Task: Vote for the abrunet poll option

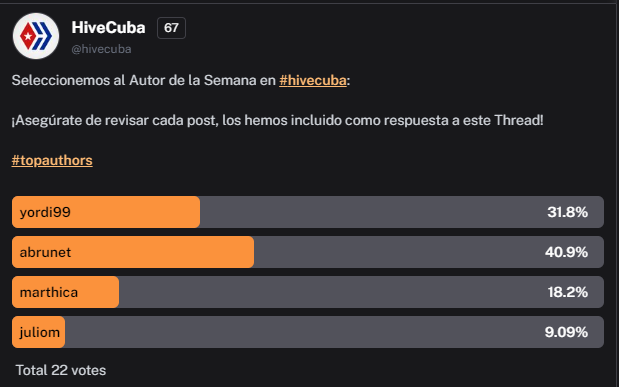Action: pyautogui.click(x=308, y=252)
